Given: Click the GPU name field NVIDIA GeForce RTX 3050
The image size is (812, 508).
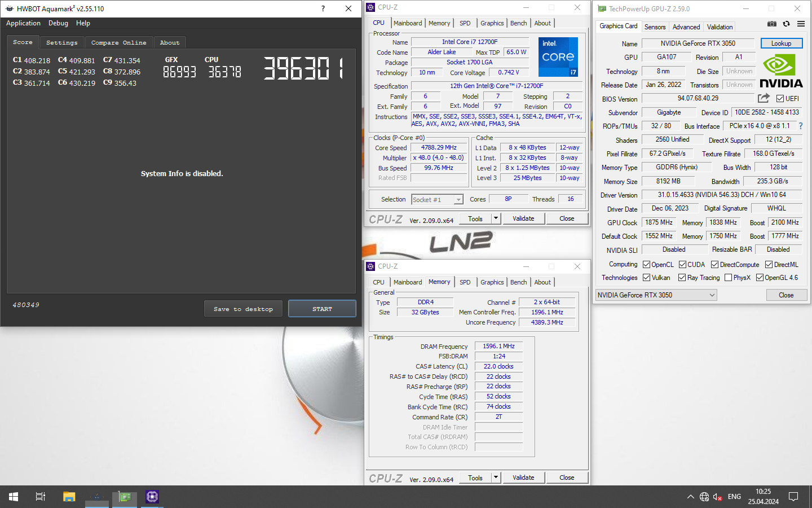Looking at the screenshot, I should tap(698, 43).
